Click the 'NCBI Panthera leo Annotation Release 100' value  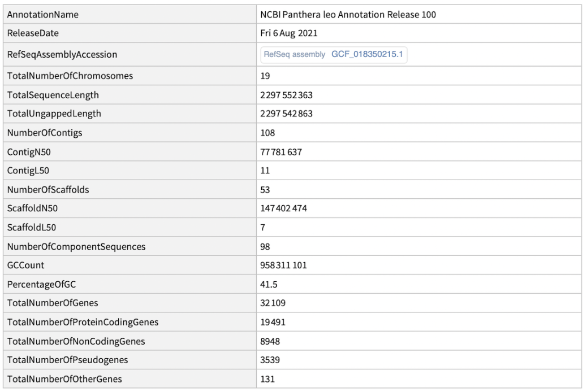click(x=348, y=15)
